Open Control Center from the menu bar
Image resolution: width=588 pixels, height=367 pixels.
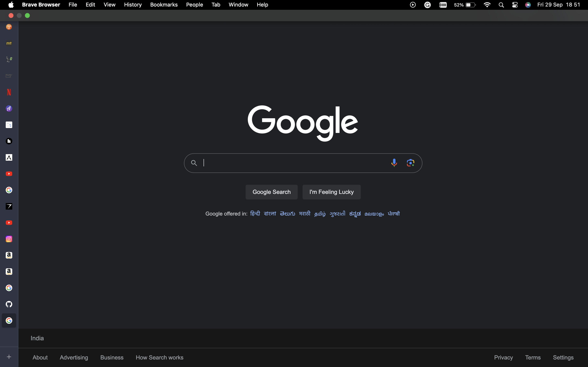point(515,5)
